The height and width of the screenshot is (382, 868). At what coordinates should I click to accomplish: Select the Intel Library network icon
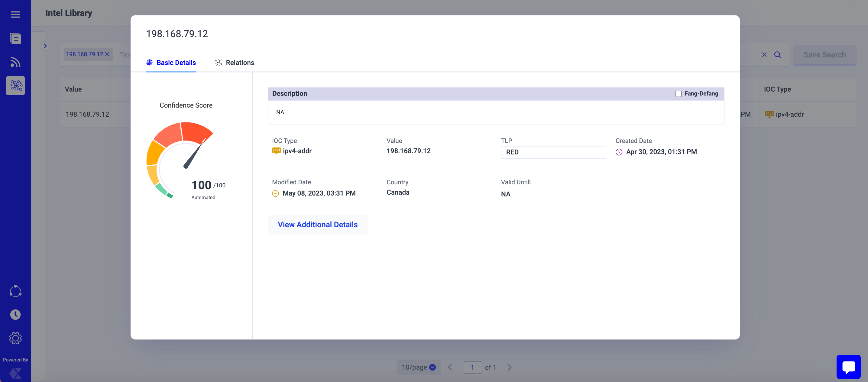pyautogui.click(x=15, y=86)
